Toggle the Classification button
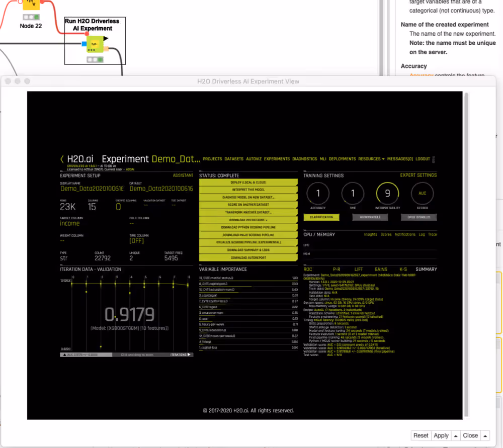Screen dimensions: 503x448 pyautogui.click(x=321, y=217)
